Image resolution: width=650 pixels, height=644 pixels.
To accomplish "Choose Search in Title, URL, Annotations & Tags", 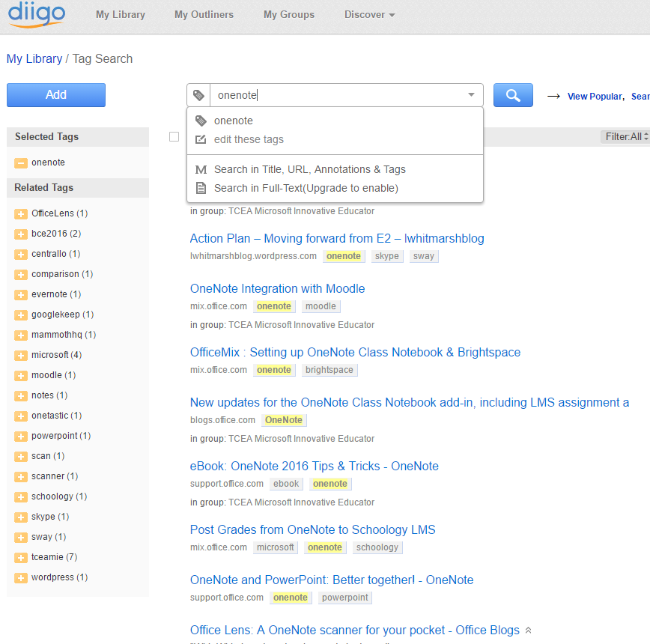I will [x=309, y=169].
